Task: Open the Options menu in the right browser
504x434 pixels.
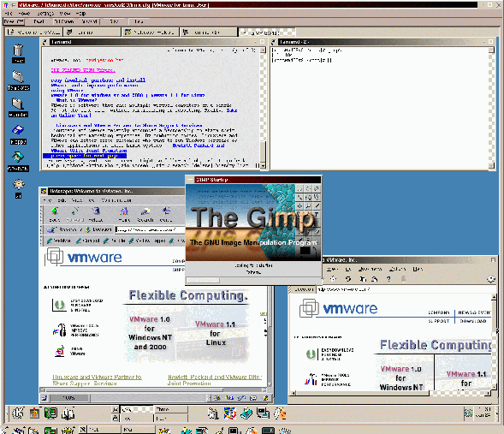Action: pyautogui.click(x=397, y=269)
